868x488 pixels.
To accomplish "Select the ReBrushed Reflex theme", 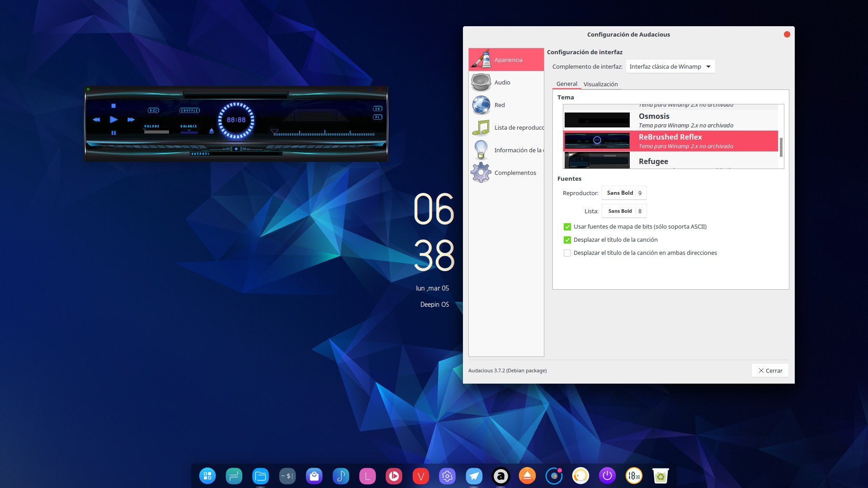I will [x=670, y=141].
